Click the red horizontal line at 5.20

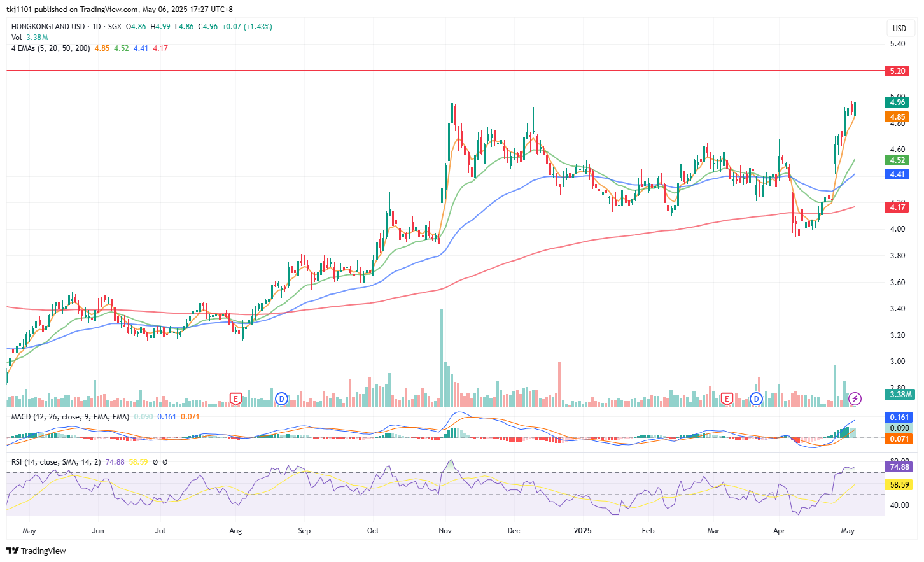click(445, 71)
